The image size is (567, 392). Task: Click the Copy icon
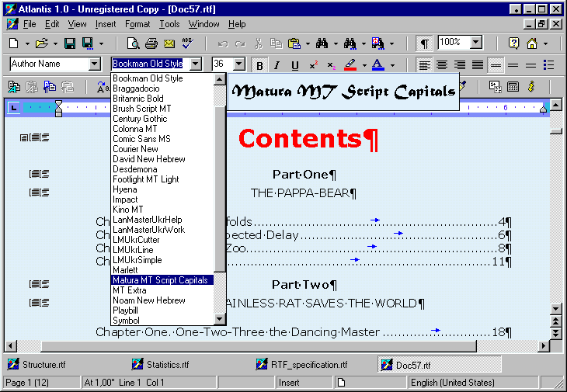point(277,43)
